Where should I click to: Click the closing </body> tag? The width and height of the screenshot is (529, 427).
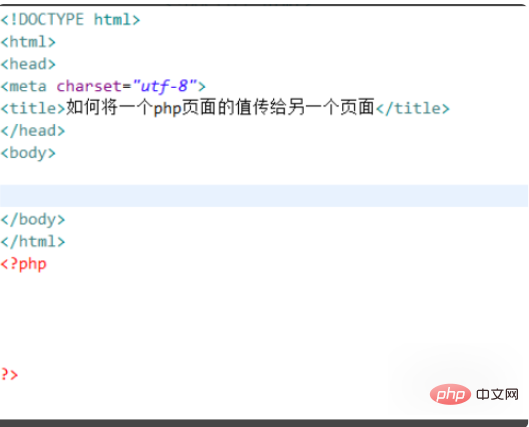(x=33, y=220)
